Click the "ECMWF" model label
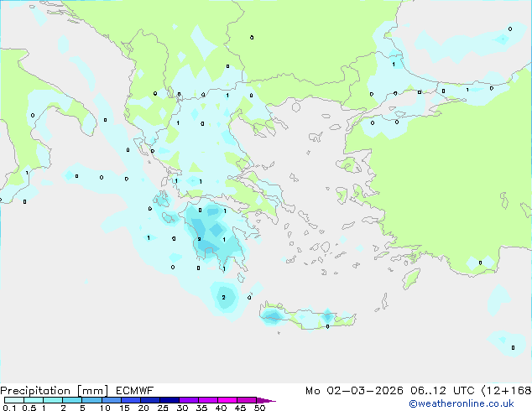This screenshot has width=532, height=411. pos(135,391)
